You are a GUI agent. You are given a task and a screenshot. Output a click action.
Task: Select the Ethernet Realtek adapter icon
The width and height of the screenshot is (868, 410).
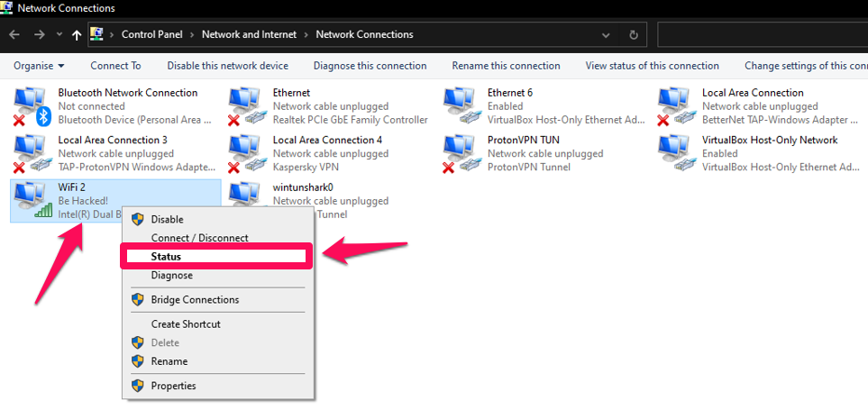tap(247, 107)
